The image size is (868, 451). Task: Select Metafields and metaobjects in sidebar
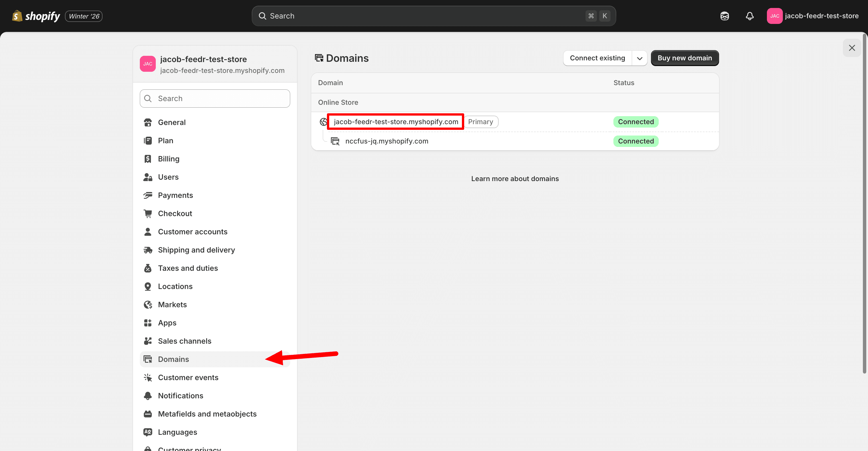pyautogui.click(x=207, y=414)
